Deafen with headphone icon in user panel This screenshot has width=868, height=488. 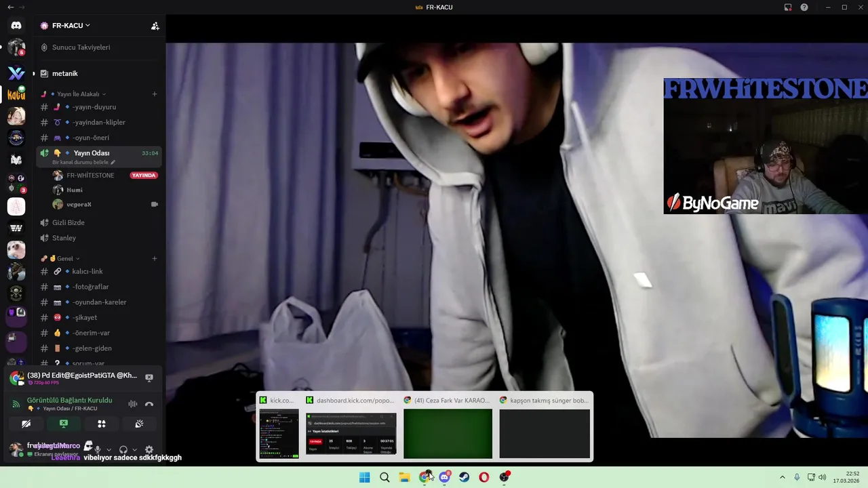point(123,449)
